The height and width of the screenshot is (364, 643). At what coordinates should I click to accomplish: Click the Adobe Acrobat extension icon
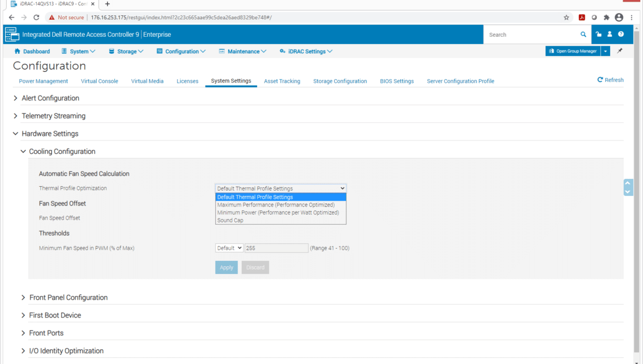581,18
